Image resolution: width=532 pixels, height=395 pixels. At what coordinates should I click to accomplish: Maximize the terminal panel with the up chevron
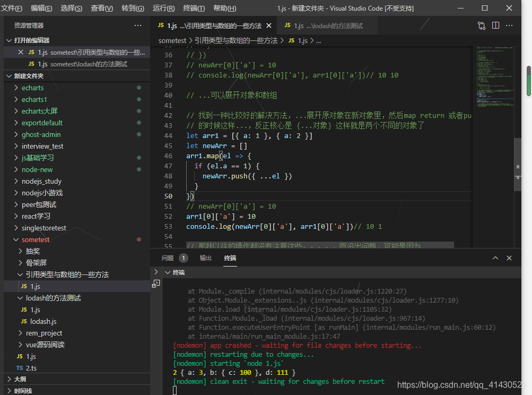coord(495,258)
